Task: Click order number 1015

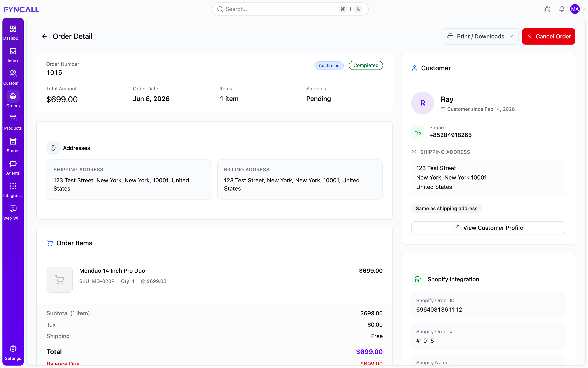Action: click(54, 73)
